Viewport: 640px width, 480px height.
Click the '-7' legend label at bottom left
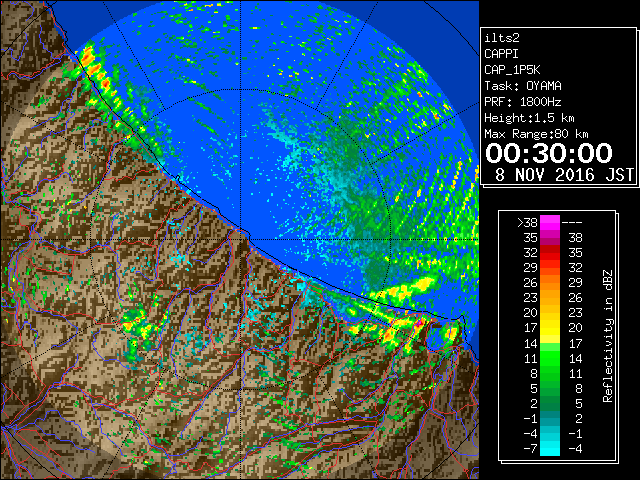530,449
